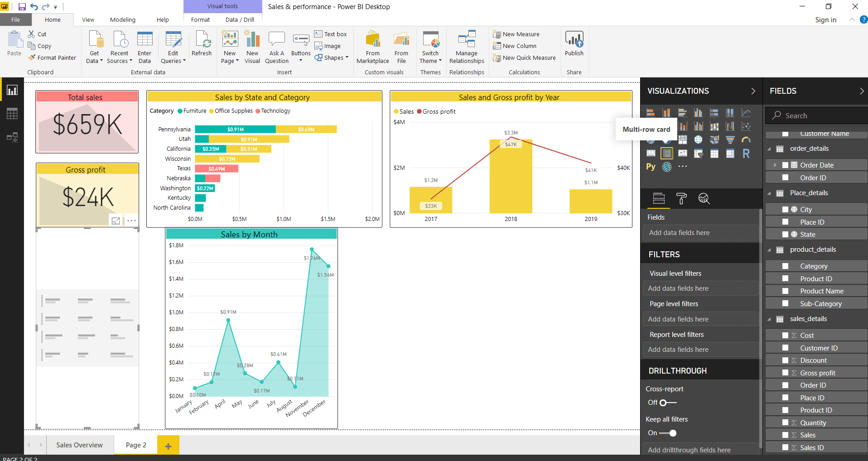The width and height of the screenshot is (868, 461).
Task: Enable Cross-report drillthrough slider
Action: (x=664, y=403)
